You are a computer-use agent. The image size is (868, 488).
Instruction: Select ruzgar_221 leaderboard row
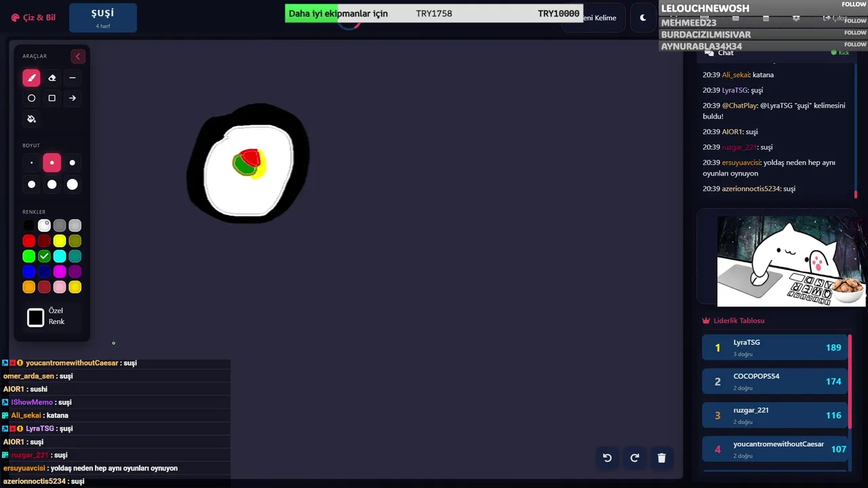[774, 415]
